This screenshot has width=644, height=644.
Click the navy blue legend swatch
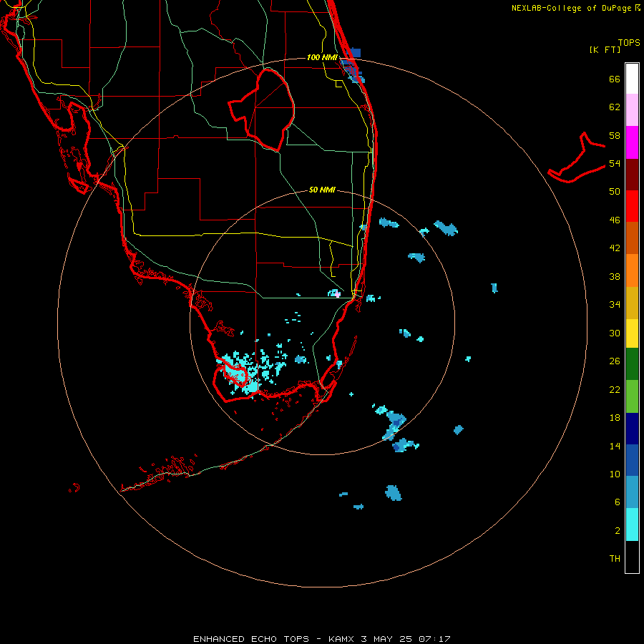(632, 429)
